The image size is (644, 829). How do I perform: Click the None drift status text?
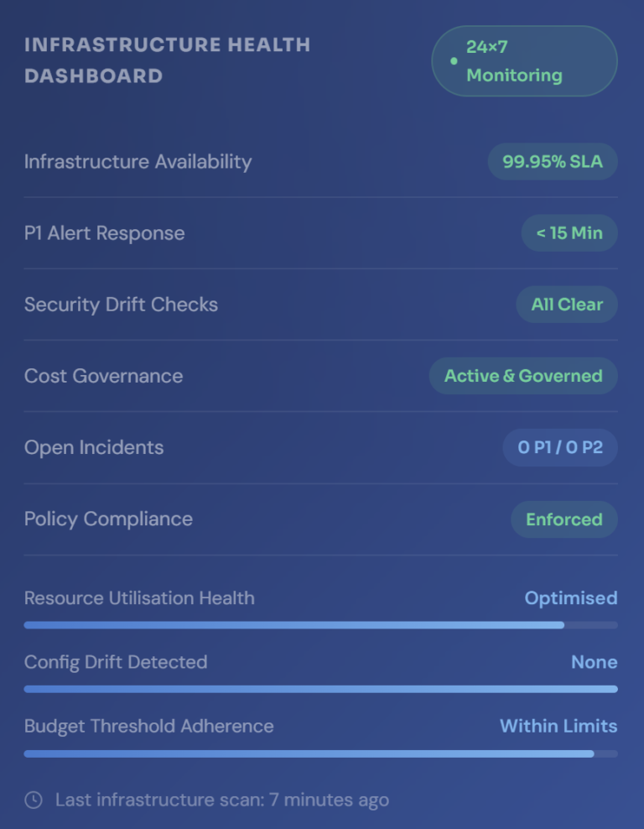coord(594,662)
